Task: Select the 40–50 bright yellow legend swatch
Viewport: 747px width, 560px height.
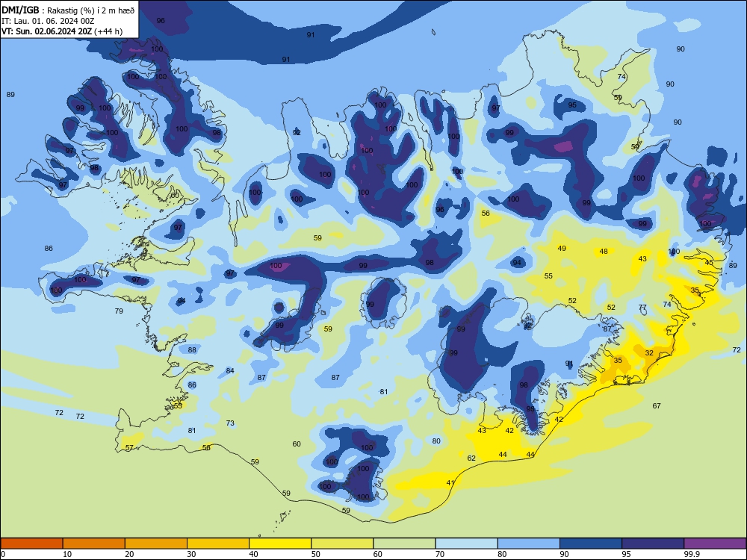Action: 280,544
